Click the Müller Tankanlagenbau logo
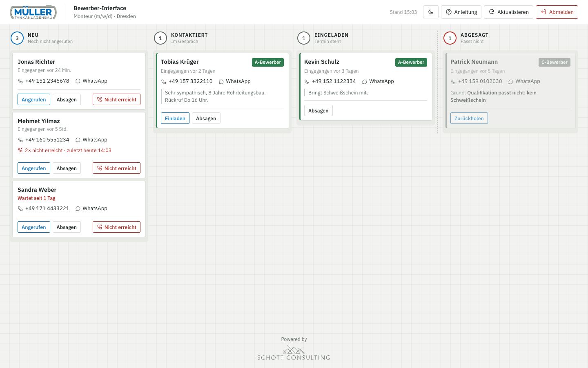 tap(33, 12)
